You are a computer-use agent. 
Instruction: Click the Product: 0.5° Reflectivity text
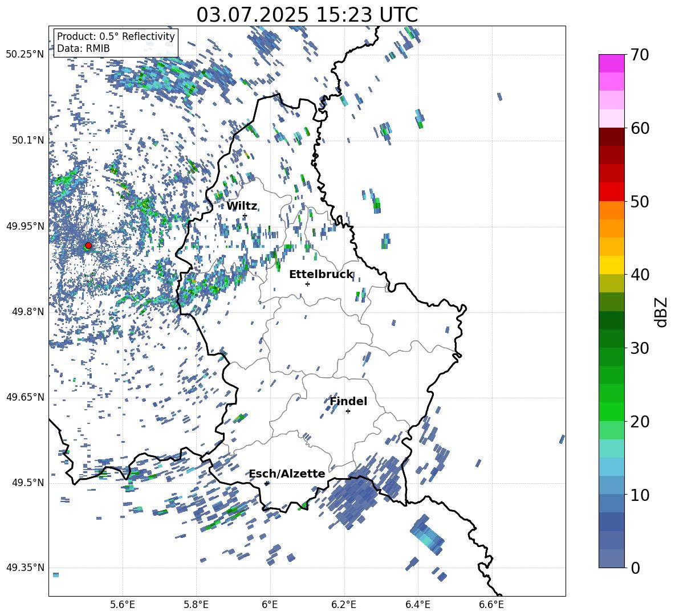[x=116, y=36]
